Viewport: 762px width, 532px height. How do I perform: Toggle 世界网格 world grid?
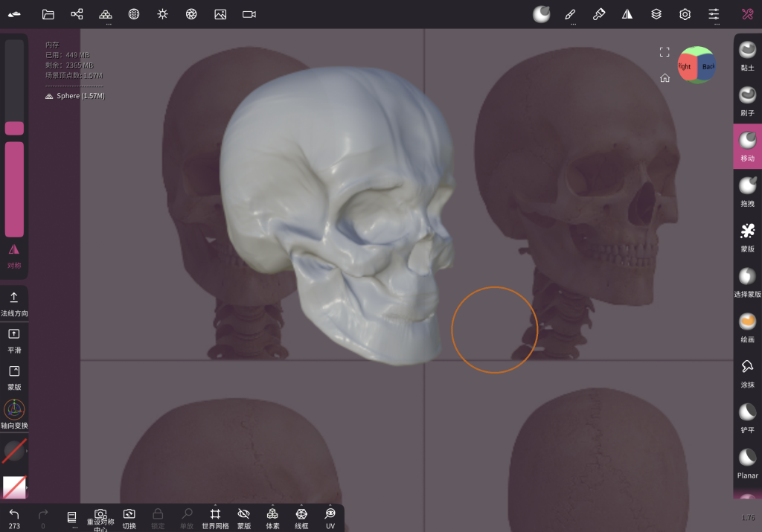click(x=215, y=519)
